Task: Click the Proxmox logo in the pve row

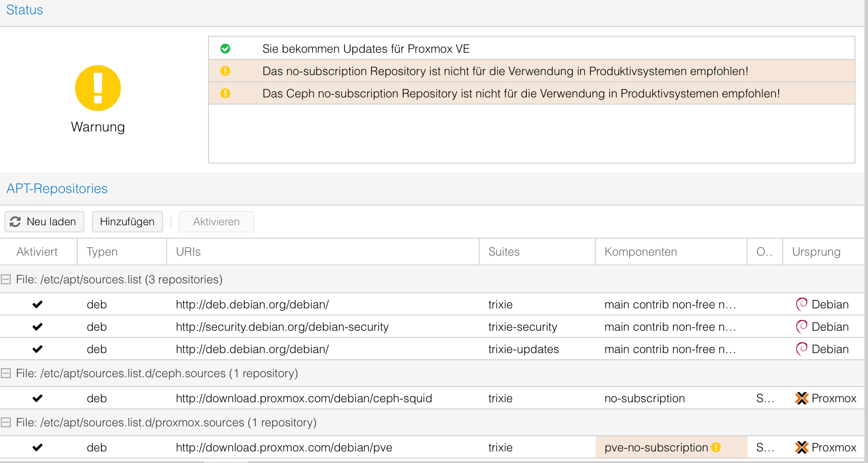Action: [x=802, y=447]
